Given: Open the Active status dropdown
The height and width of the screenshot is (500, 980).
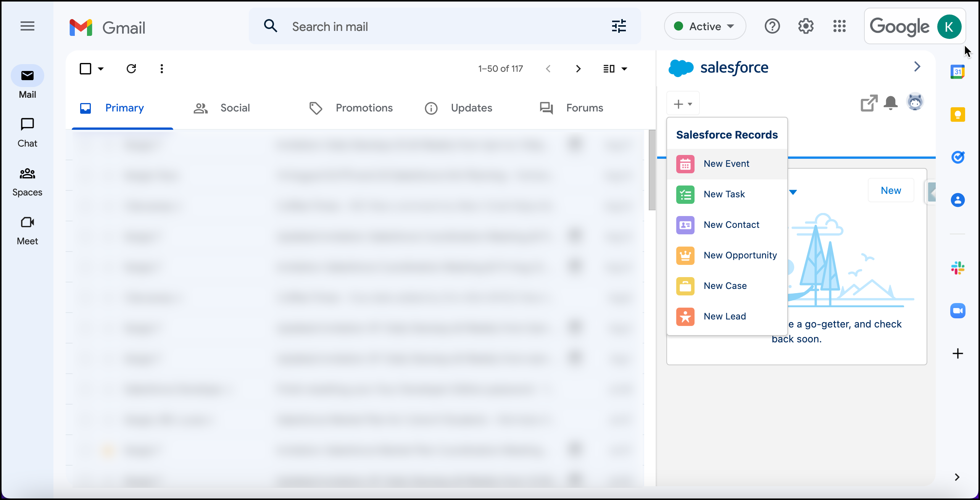Looking at the screenshot, I should (x=705, y=26).
